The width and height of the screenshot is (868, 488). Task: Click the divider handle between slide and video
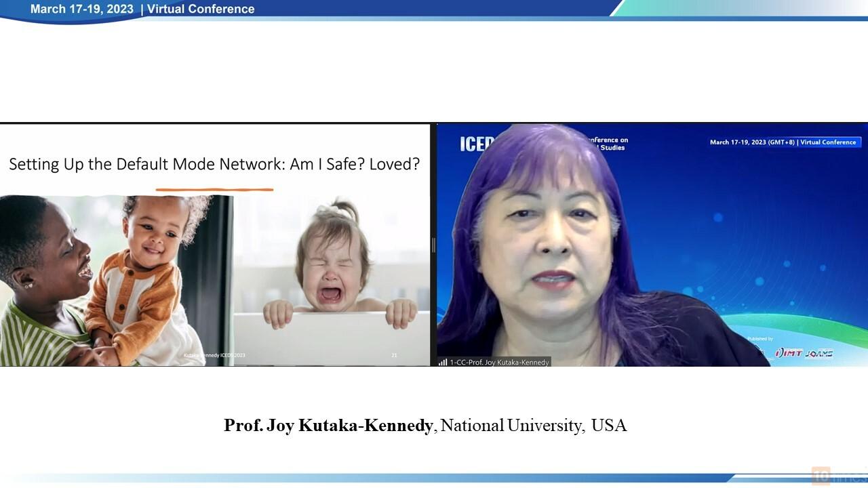[433, 245]
